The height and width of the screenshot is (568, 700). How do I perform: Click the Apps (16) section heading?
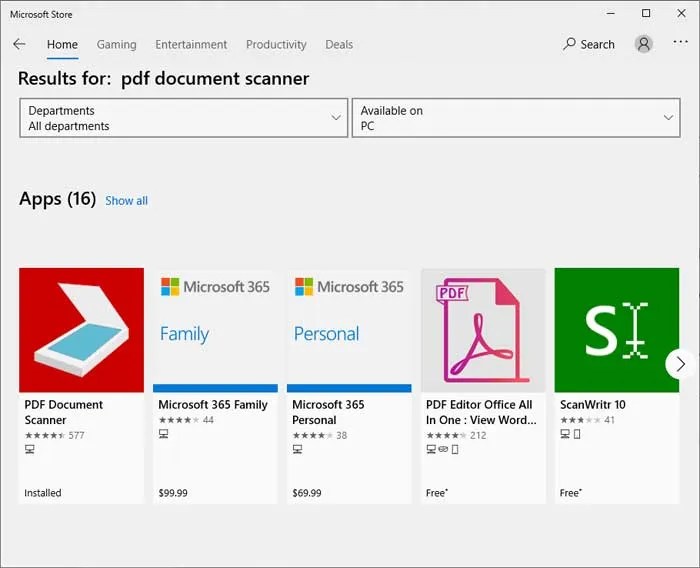(x=58, y=199)
